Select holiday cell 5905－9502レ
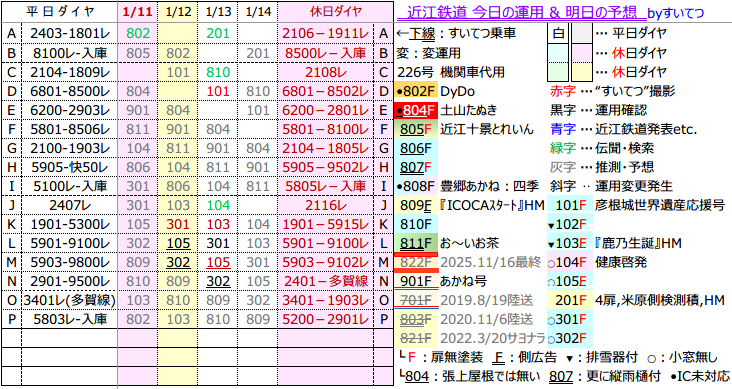732x389 pixels. pos(325,167)
